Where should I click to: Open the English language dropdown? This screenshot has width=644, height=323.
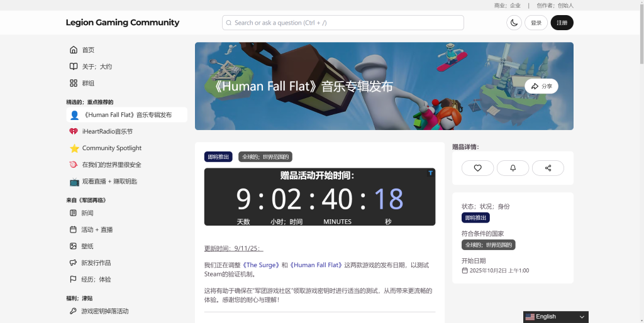point(556,317)
